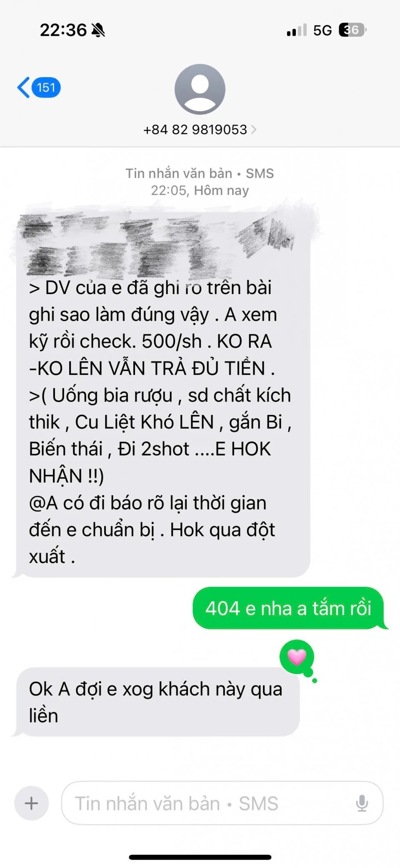Select the "Ok A đợi e xog khách" message
The height and width of the screenshot is (868, 400).
pos(158,702)
